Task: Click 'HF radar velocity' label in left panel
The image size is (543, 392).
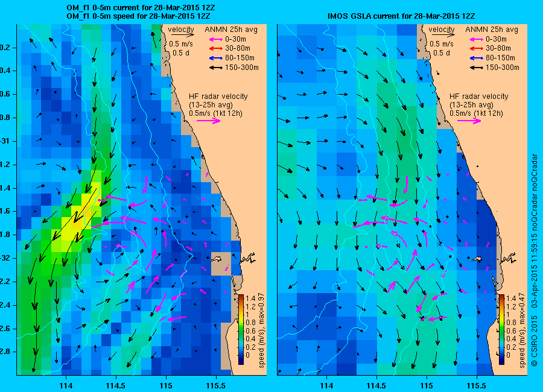Action: tap(218, 96)
